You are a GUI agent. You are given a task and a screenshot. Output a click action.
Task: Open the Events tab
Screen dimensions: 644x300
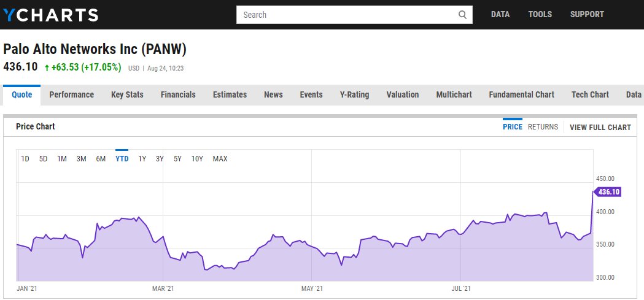coord(311,95)
